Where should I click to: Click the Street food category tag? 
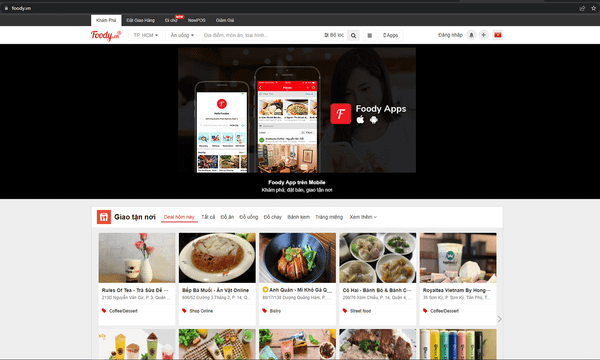360,311
